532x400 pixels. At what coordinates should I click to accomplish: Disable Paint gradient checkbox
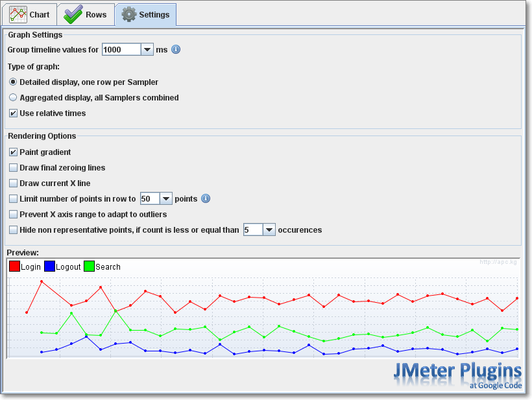(x=13, y=152)
